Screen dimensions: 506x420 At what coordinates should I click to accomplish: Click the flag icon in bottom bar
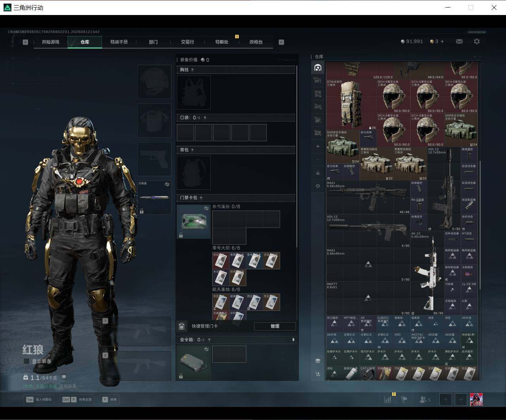point(404,399)
